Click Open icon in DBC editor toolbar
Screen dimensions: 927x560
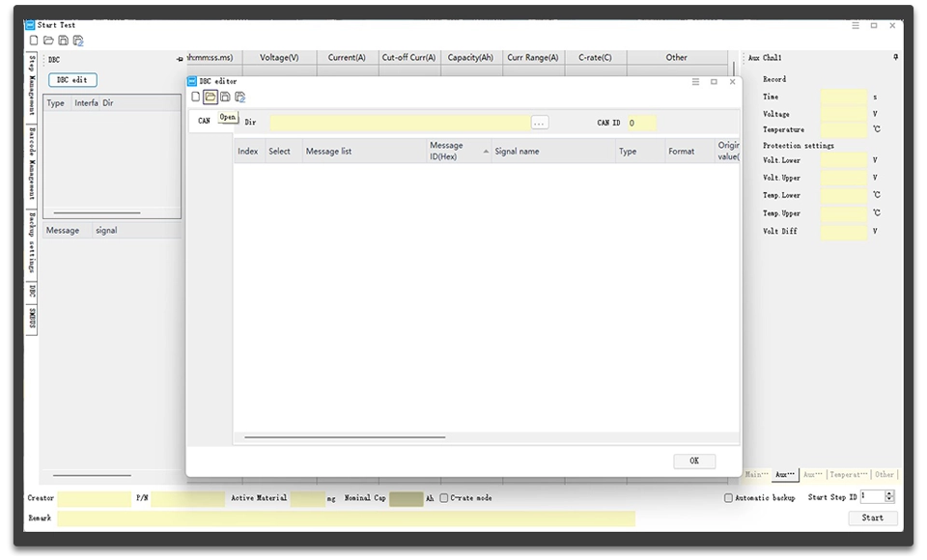pos(211,97)
